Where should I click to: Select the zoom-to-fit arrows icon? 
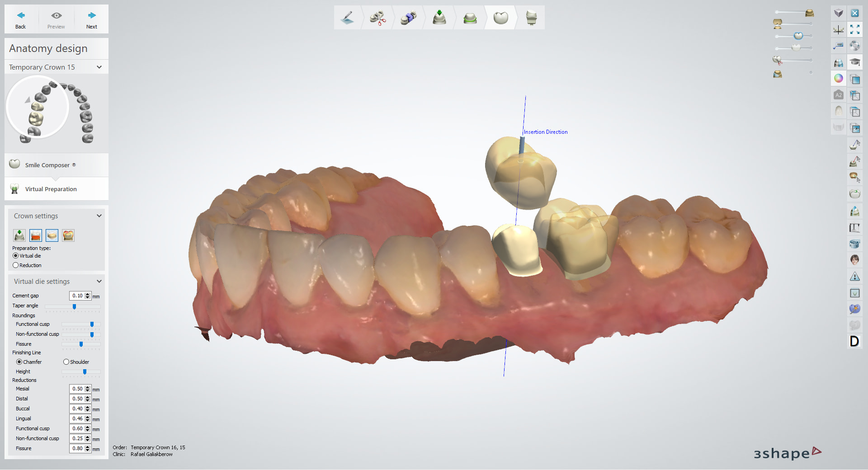click(855, 29)
